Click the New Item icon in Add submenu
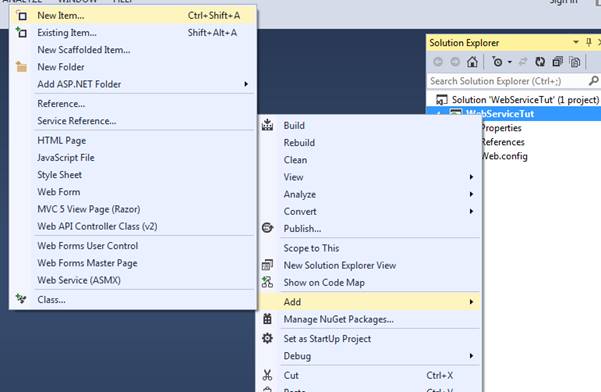Screen dimensions: 601x392 coord(22,16)
